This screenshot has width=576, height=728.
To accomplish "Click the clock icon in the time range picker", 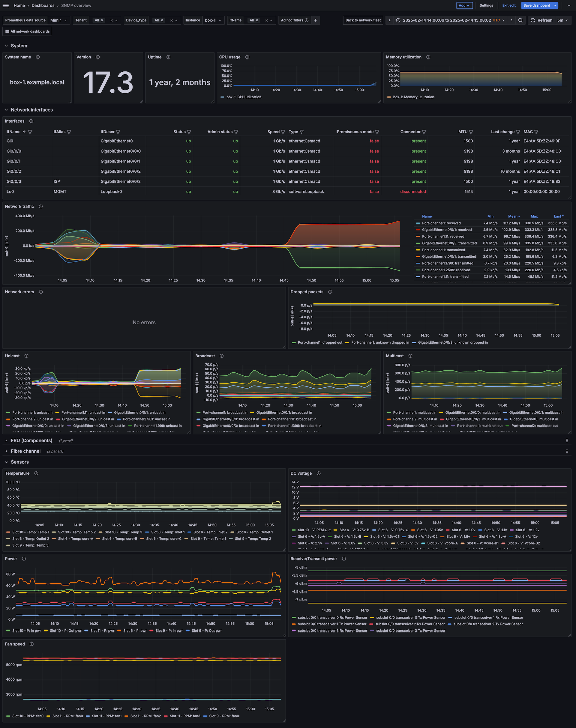I will tap(398, 20).
